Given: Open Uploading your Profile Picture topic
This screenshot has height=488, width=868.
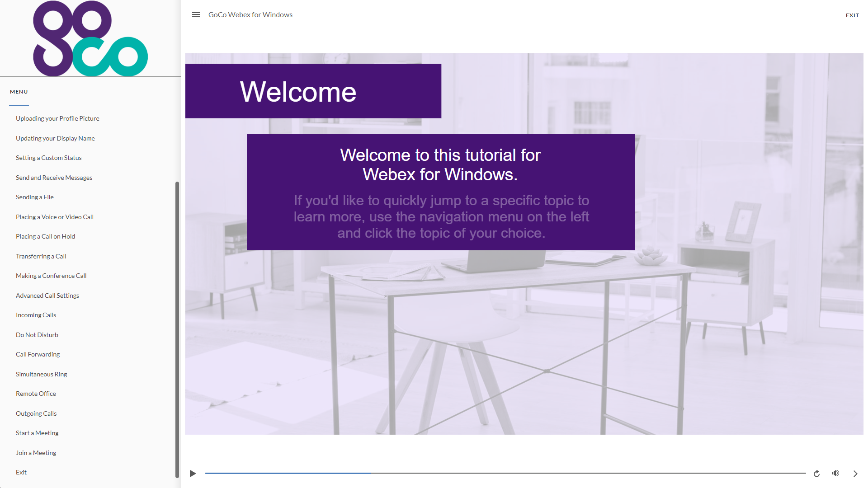Looking at the screenshot, I should 57,118.
